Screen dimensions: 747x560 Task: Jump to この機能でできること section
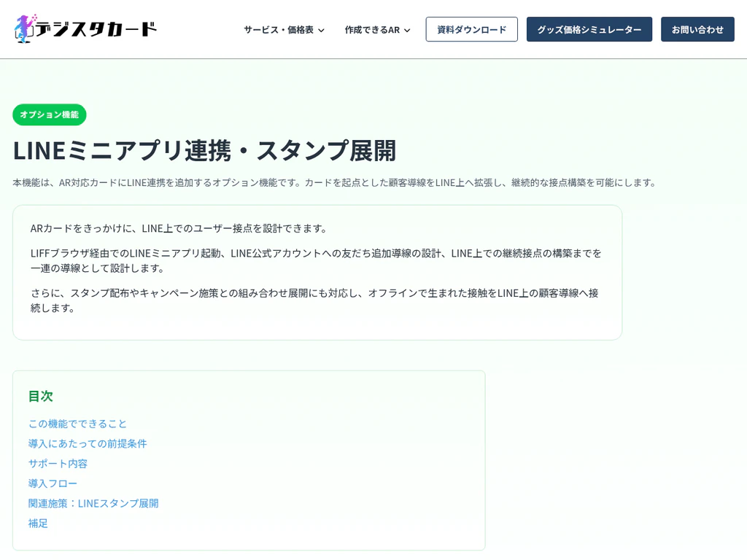[x=77, y=424]
